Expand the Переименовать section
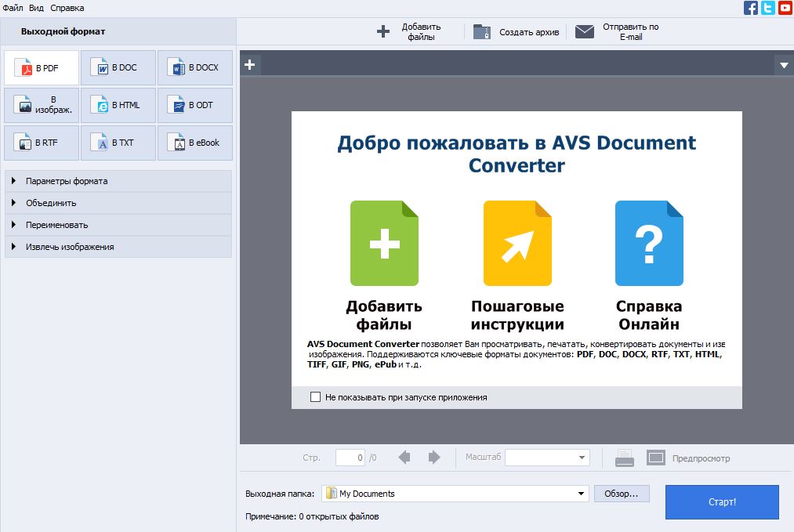794x532 pixels. tap(118, 225)
